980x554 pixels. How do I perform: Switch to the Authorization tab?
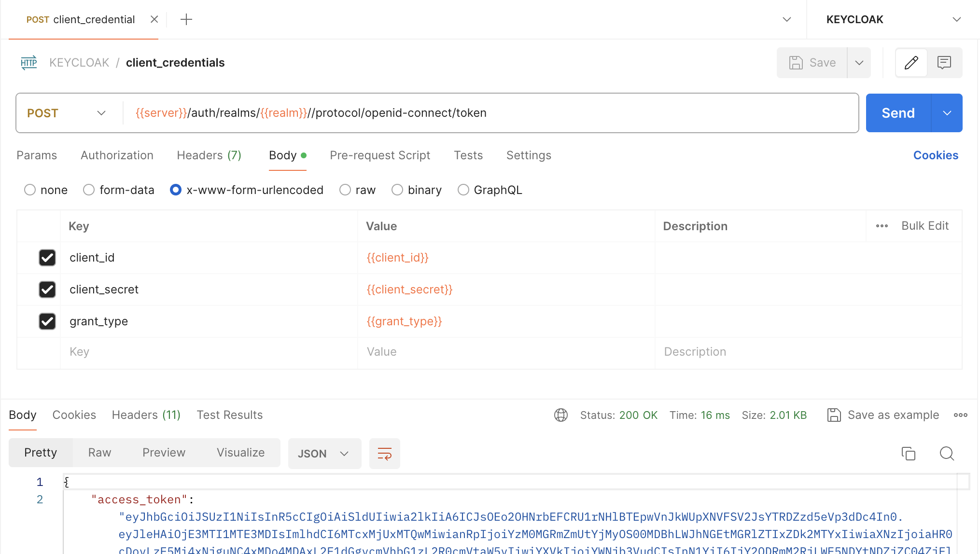point(117,155)
